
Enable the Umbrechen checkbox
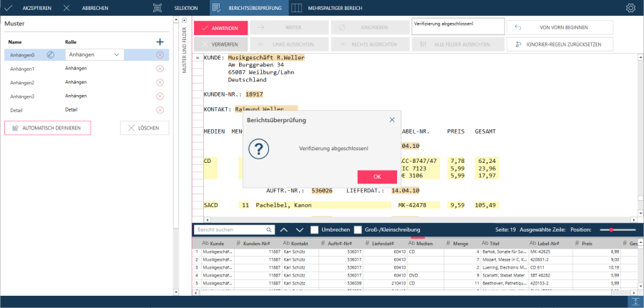pyautogui.click(x=315, y=230)
